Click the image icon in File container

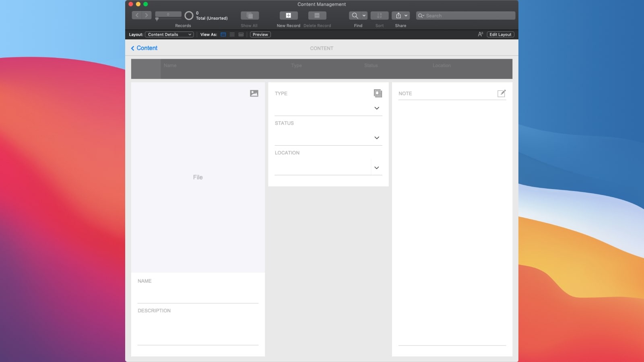coord(254,93)
